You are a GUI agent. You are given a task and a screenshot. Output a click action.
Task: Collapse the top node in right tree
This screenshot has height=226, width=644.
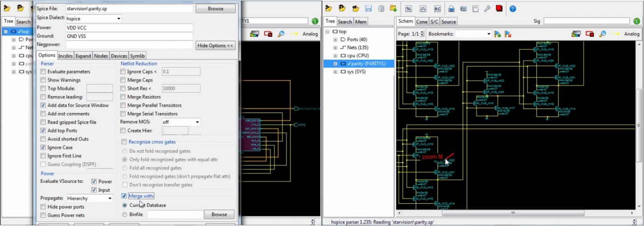pos(328,32)
